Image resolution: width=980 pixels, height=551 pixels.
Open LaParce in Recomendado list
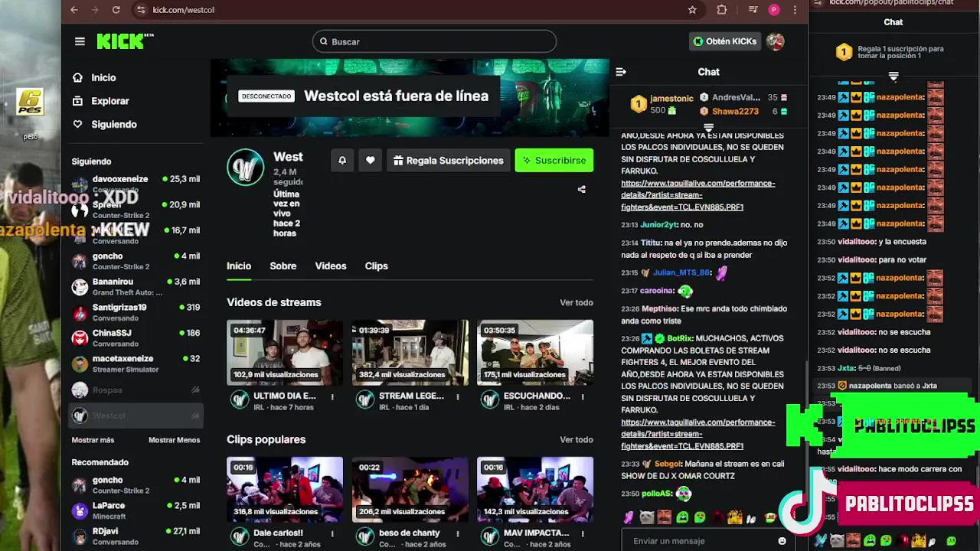(136, 510)
